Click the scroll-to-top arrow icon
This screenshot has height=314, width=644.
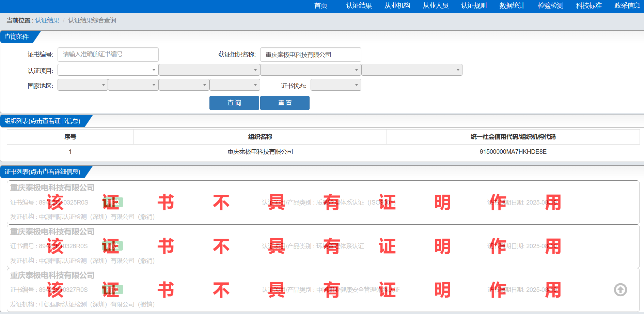pos(620,290)
